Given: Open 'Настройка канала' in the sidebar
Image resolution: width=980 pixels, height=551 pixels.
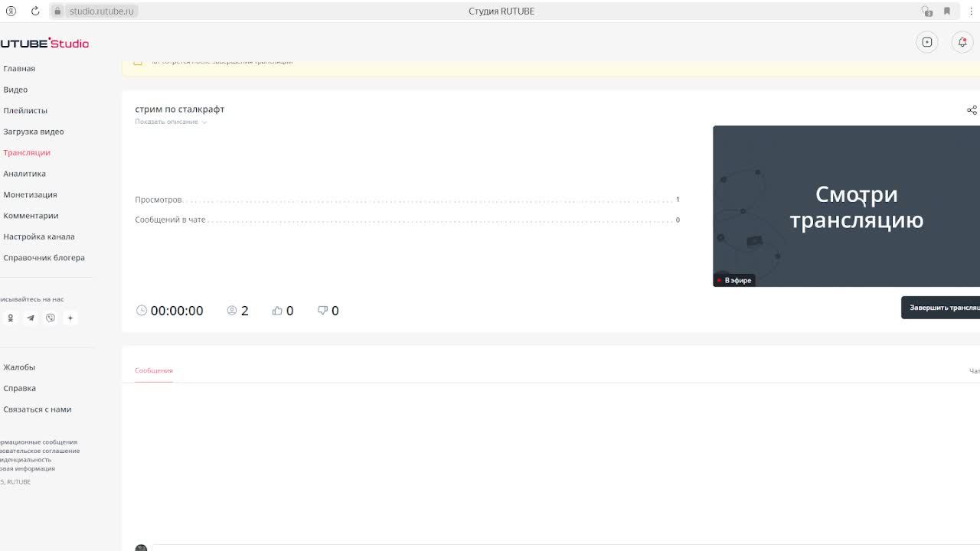Looking at the screenshot, I should pos(39,237).
